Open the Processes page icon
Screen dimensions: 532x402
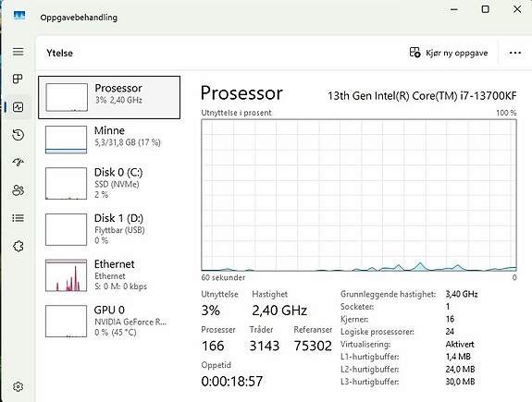click(18, 79)
